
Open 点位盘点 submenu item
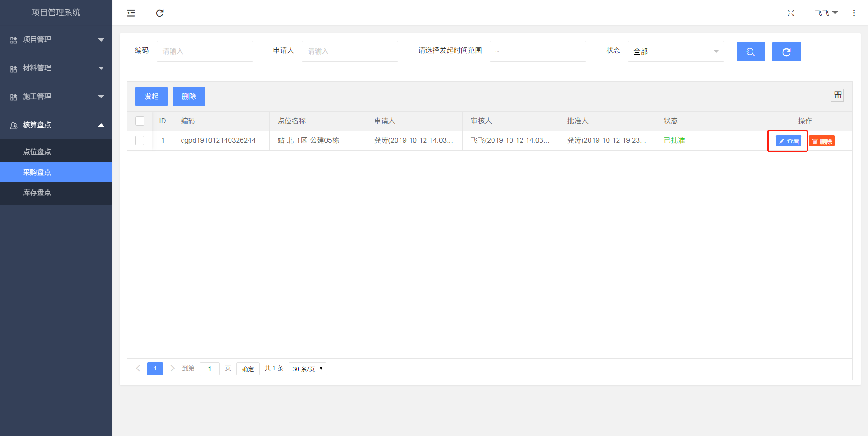pyautogui.click(x=56, y=151)
